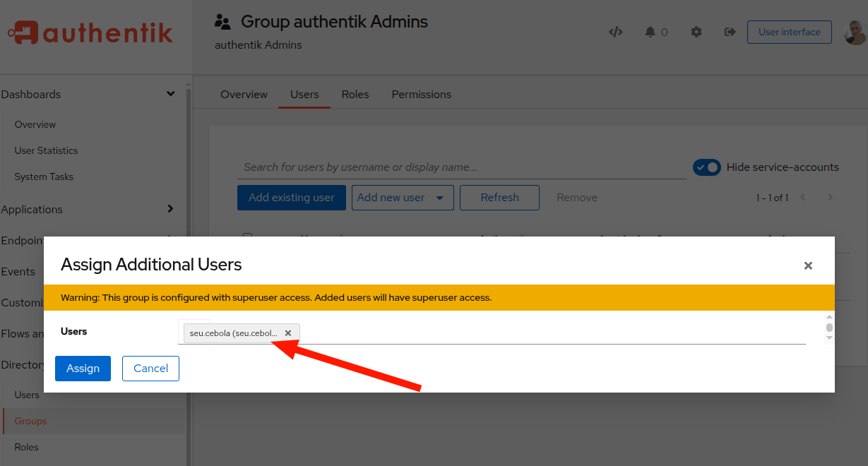Viewport: 868px width, 466px height.
Task: Open the Permissions tab
Action: 421,94
